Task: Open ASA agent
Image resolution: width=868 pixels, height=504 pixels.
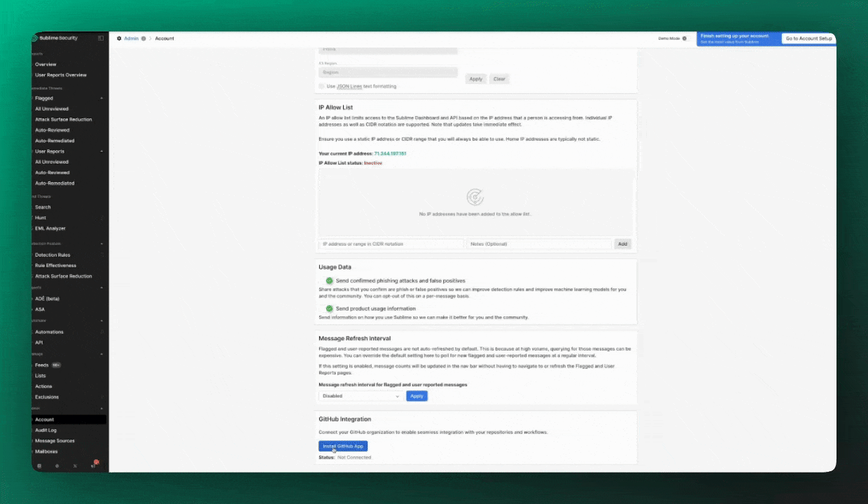Action: click(40, 309)
